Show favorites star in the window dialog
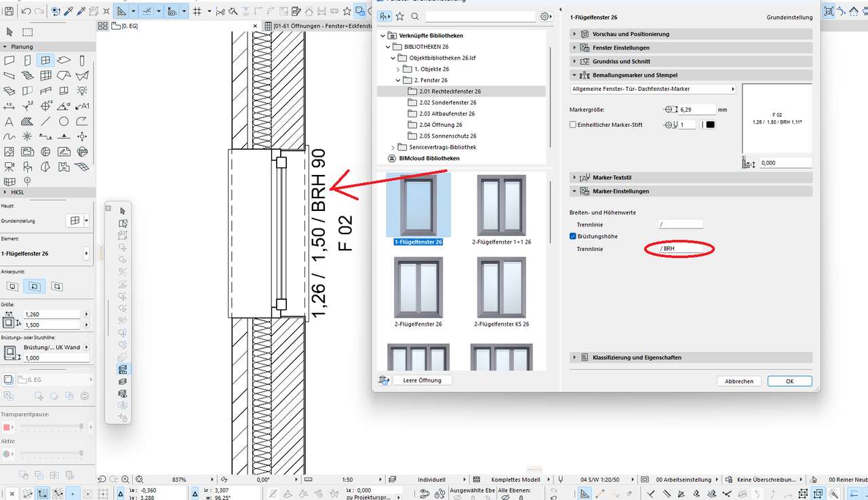This screenshot has width=868, height=500. pyautogui.click(x=400, y=16)
